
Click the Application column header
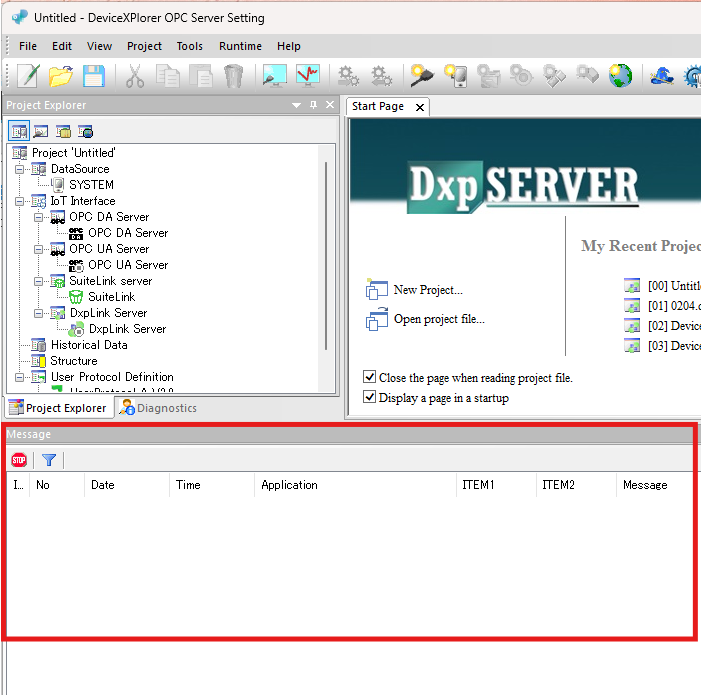[x=289, y=485]
